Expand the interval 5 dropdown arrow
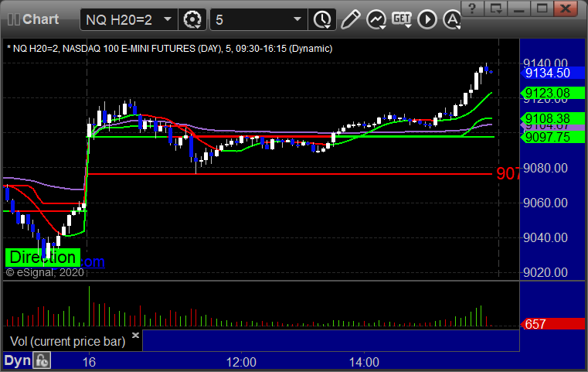 pos(297,19)
